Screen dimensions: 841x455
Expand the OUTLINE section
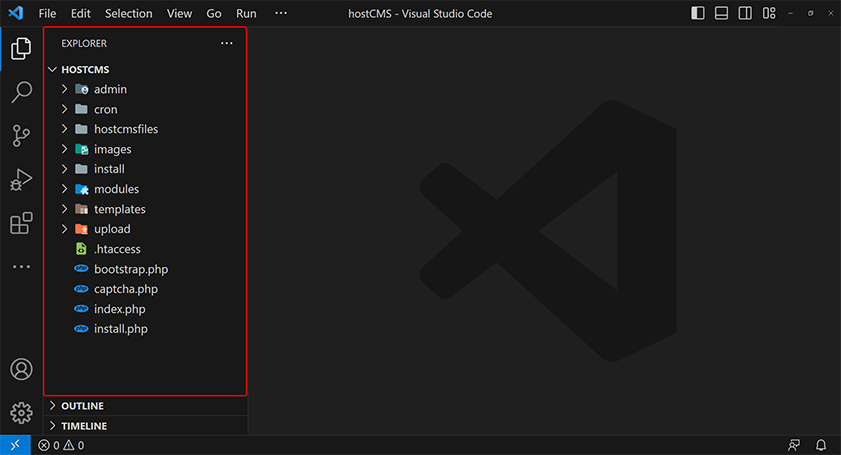[x=53, y=406]
